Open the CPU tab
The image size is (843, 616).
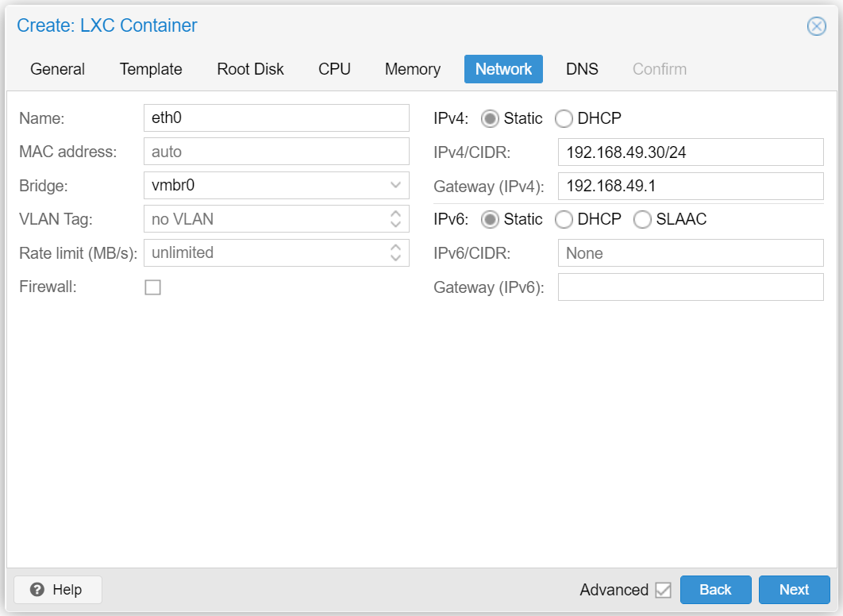[334, 69]
